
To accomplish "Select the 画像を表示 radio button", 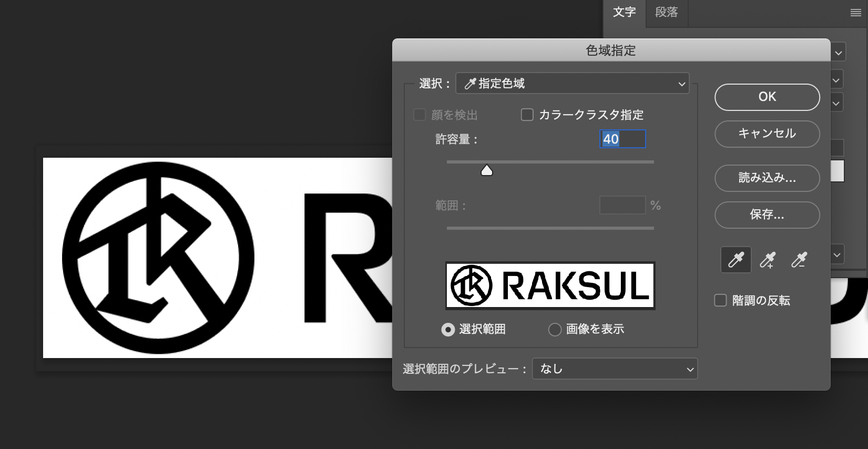I will point(555,330).
